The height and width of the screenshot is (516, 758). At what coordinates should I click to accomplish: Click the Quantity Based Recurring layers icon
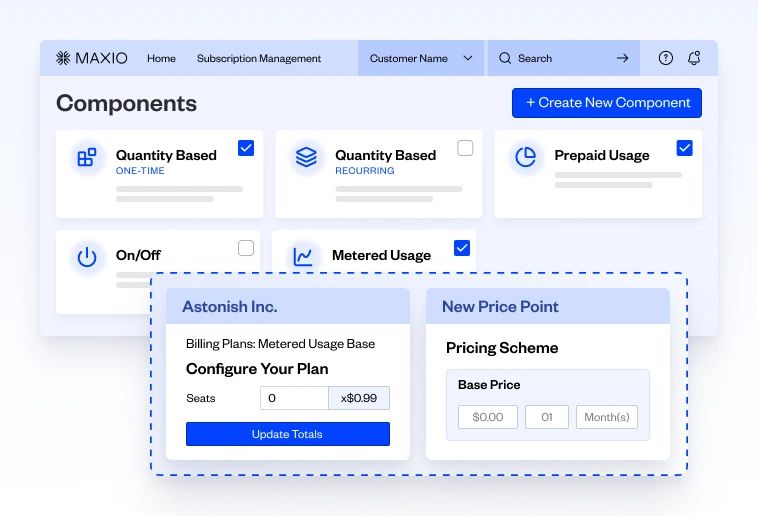(x=306, y=158)
